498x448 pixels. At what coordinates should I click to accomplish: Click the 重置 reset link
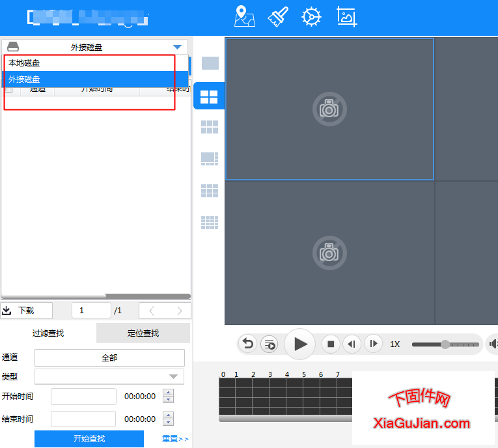coord(175,439)
